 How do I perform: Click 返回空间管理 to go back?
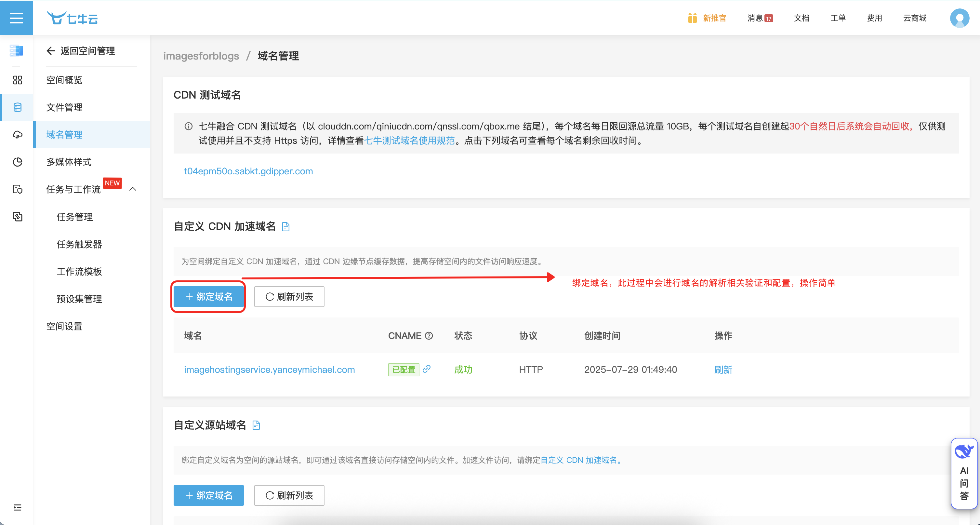point(87,51)
